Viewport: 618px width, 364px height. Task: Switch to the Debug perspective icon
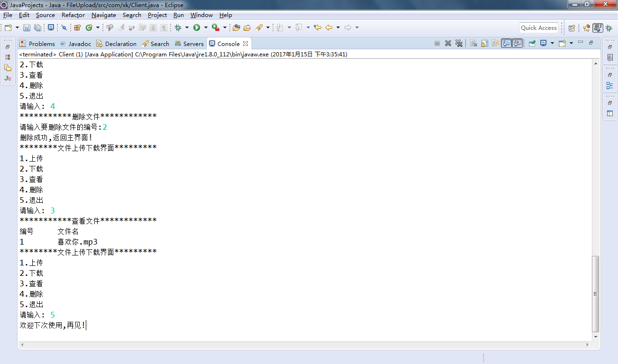tap(609, 27)
